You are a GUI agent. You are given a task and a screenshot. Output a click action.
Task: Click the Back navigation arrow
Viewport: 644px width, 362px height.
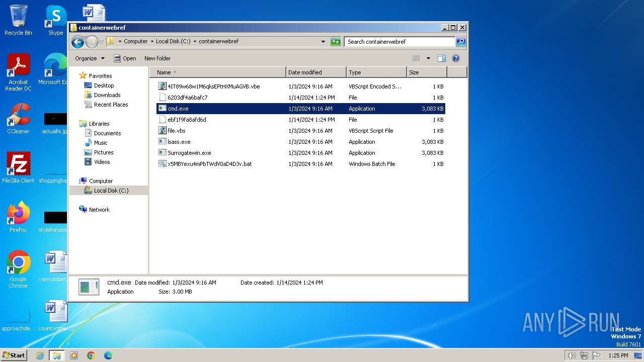pyautogui.click(x=77, y=42)
